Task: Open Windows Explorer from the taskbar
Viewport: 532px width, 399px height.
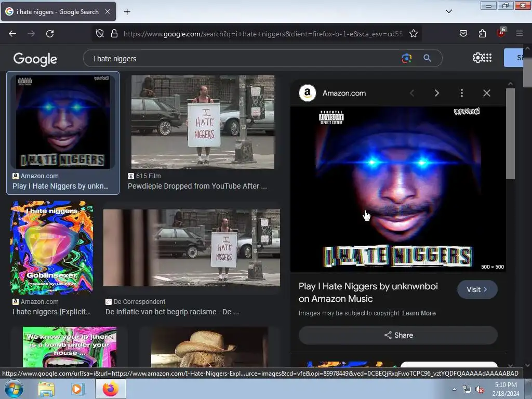Action: [46, 389]
